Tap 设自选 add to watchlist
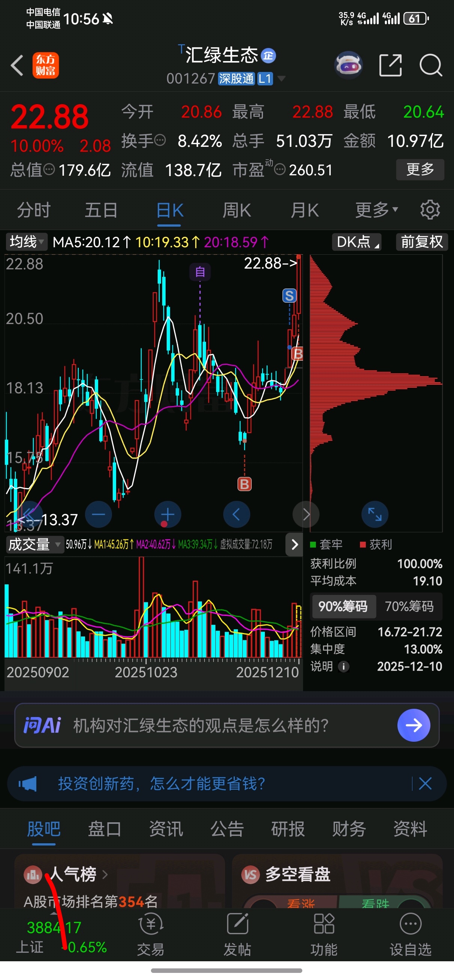 tap(411, 934)
